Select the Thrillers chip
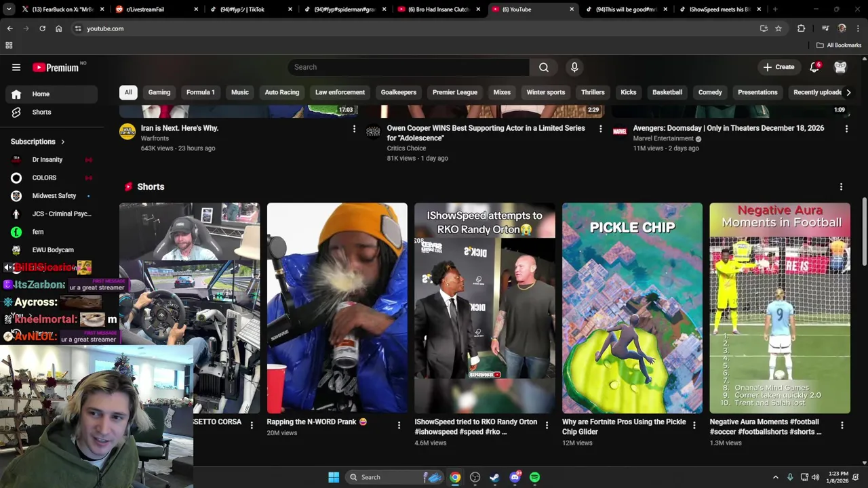This screenshot has height=488, width=868. 593,92
